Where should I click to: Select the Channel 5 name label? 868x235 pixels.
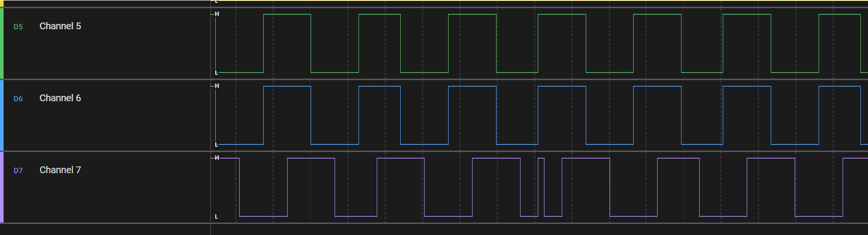click(60, 26)
